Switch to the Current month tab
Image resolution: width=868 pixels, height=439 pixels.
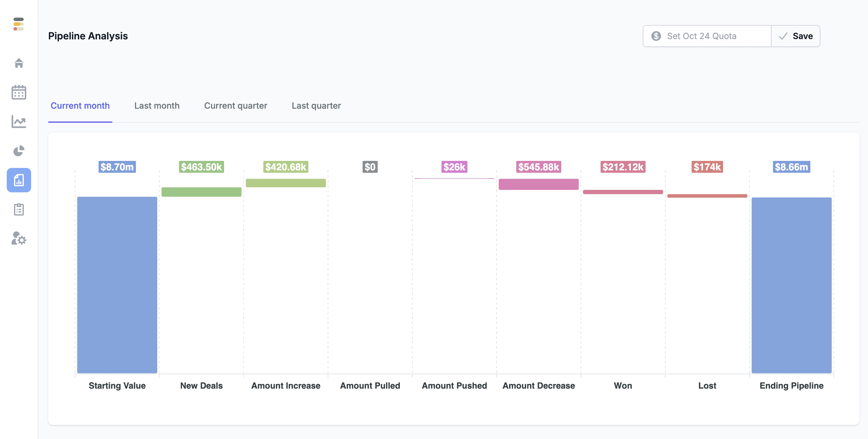(x=80, y=106)
